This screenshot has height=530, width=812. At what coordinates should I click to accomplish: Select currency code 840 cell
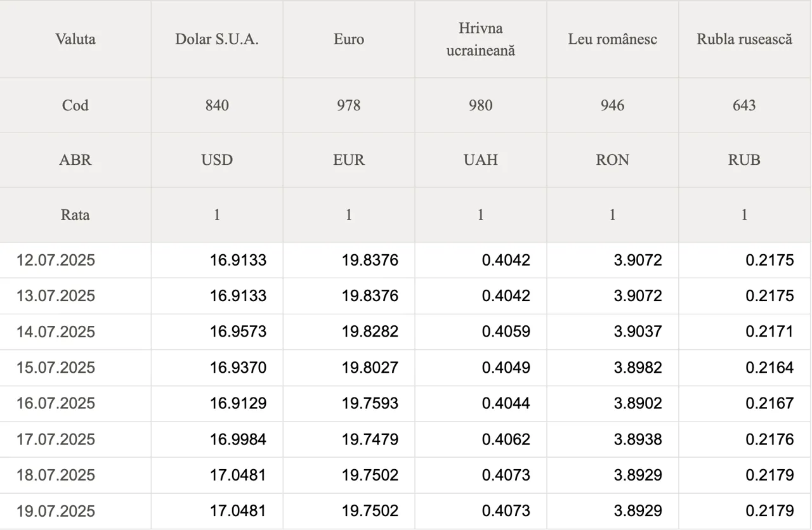(217, 105)
